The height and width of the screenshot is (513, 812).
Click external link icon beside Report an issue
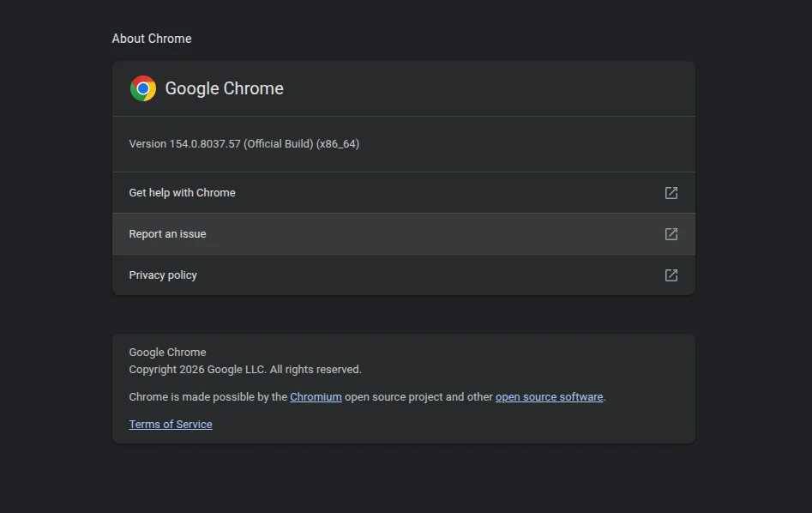pyautogui.click(x=671, y=234)
